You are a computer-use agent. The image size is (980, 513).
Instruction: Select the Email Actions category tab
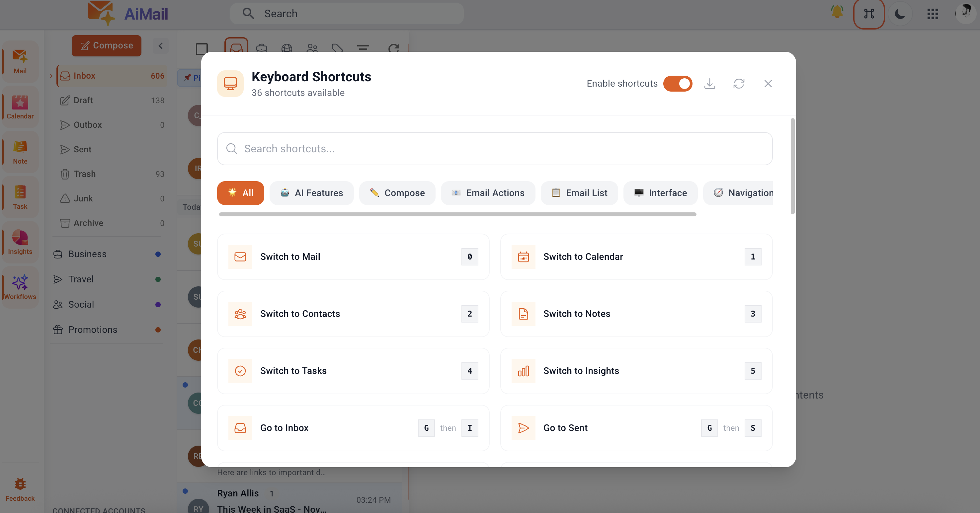(x=488, y=193)
